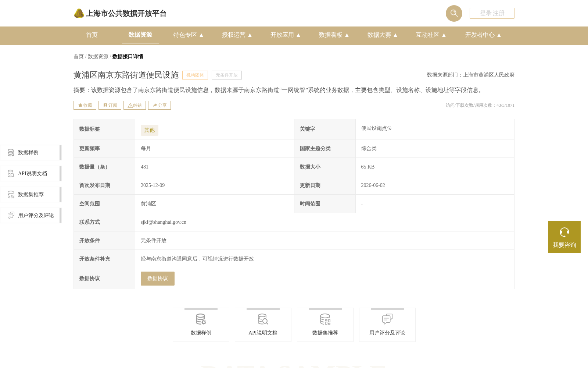Click the sidebar 数据样例 database icon

[x=11, y=153]
